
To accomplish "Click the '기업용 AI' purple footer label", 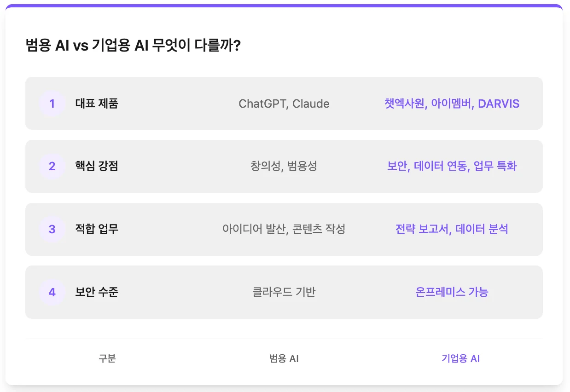I will pyautogui.click(x=460, y=359).
